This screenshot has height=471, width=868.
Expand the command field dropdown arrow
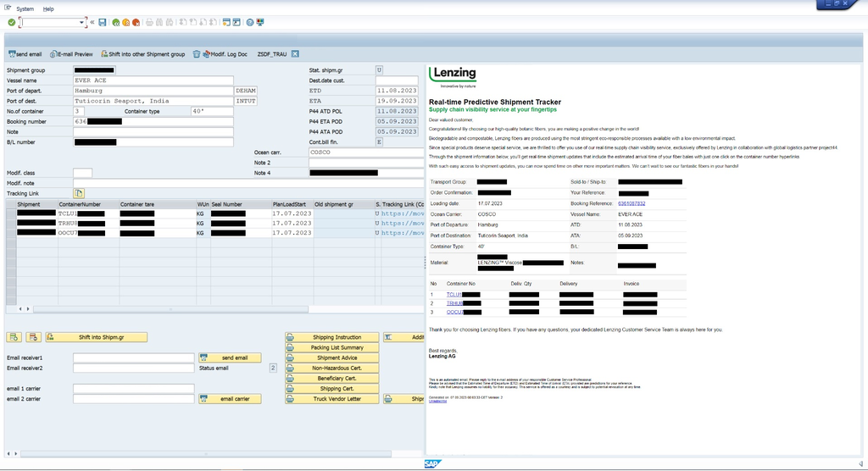pos(82,23)
